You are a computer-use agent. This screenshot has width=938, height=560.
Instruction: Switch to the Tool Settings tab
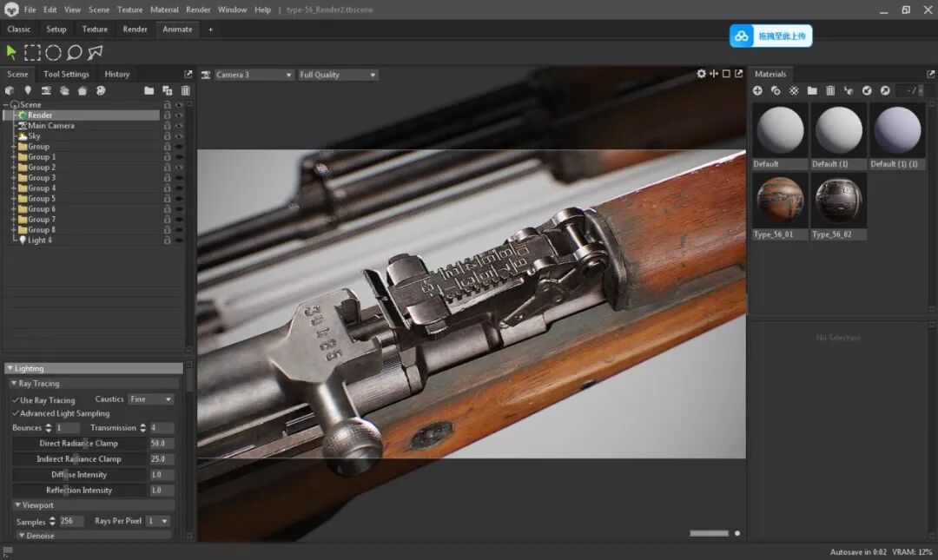click(x=66, y=74)
